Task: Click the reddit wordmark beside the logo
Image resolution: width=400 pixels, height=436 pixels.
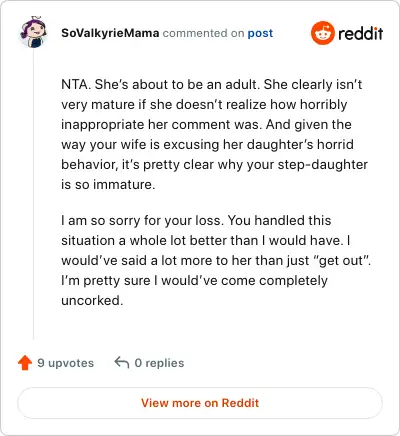Action: (x=360, y=33)
